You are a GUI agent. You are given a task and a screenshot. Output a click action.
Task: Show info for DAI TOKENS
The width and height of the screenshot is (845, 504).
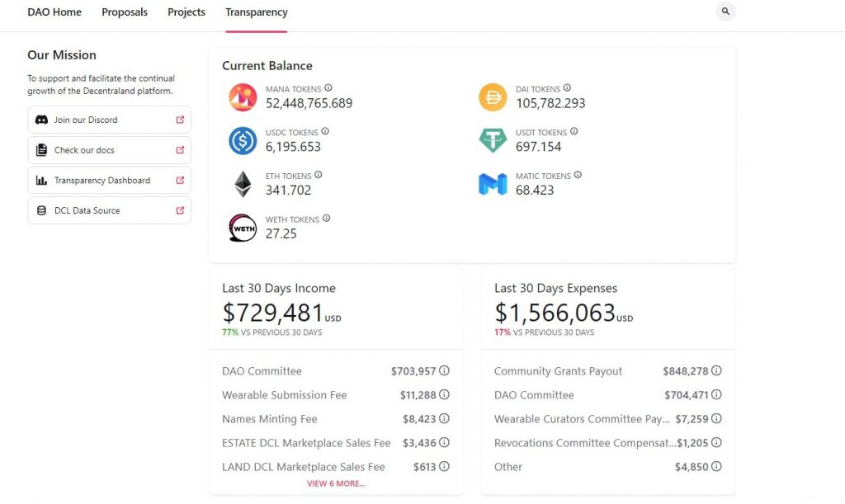tap(567, 87)
